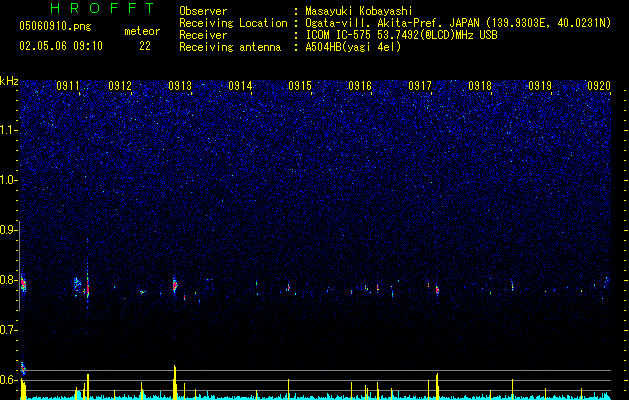
Task: Click the 0919 time marker
Action: (540, 86)
